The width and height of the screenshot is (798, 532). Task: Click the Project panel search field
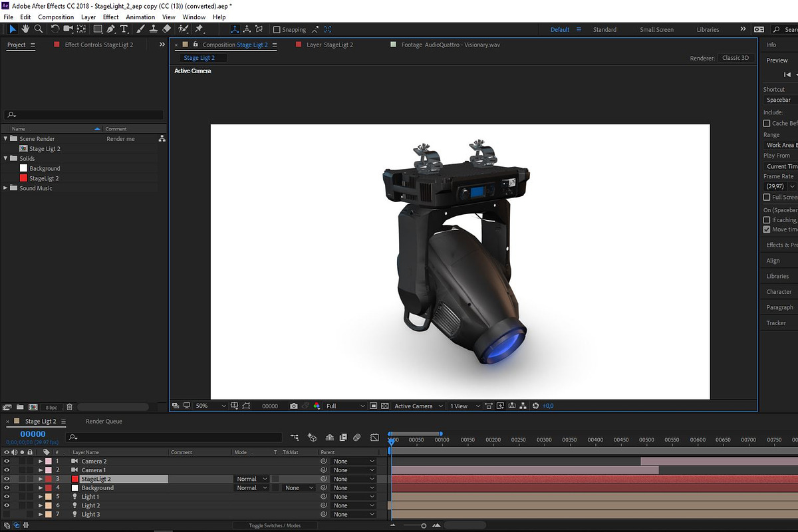coord(84,115)
